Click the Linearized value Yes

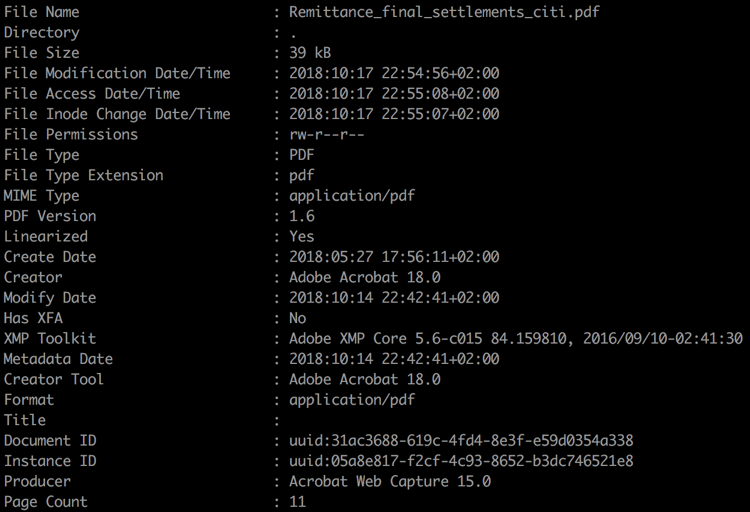(301, 237)
